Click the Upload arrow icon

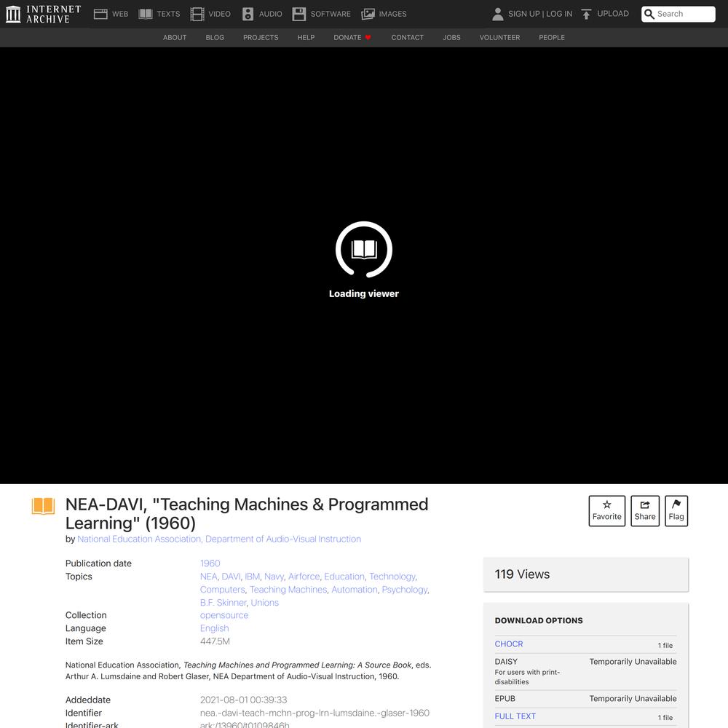[586, 14]
